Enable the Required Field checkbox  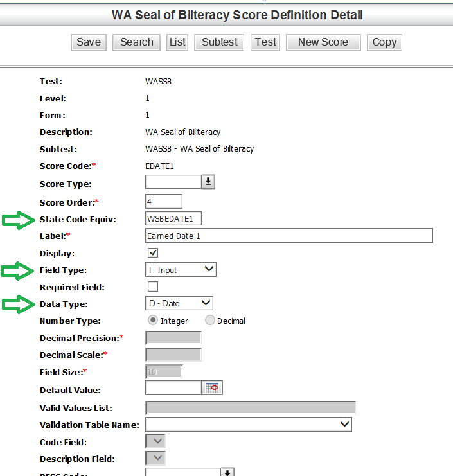pos(153,286)
